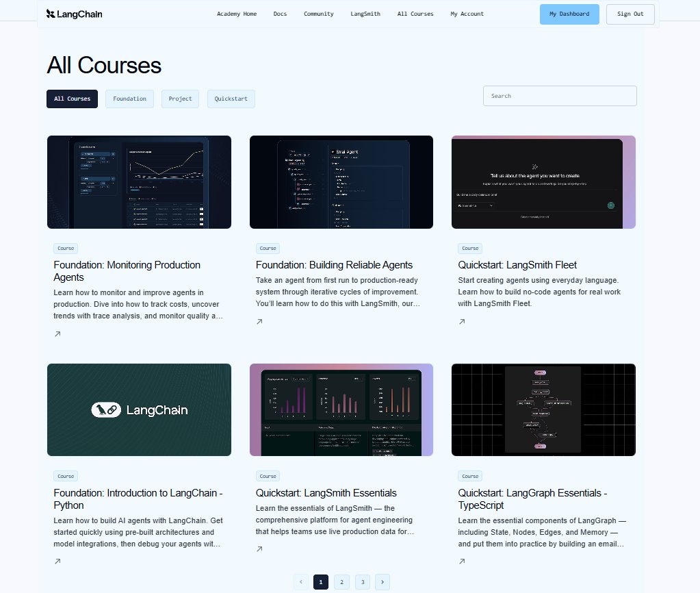Open Monitoring Production Agents thumbnail
700x593 pixels.
[x=140, y=182]
